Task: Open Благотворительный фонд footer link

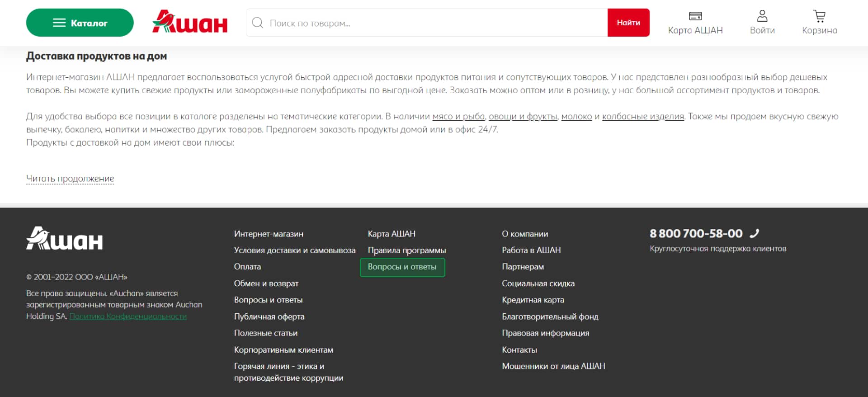Action: pos(550,317)
